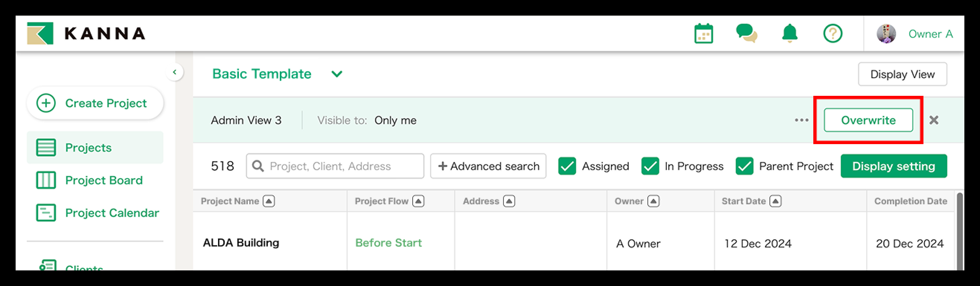Sort by Project Name column arrow

click(269, 201)
